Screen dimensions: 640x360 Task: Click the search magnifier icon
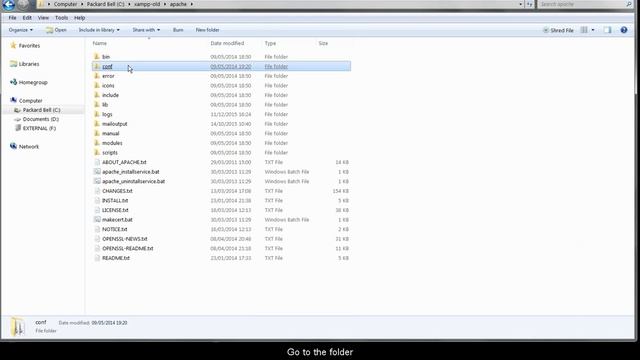629,4
